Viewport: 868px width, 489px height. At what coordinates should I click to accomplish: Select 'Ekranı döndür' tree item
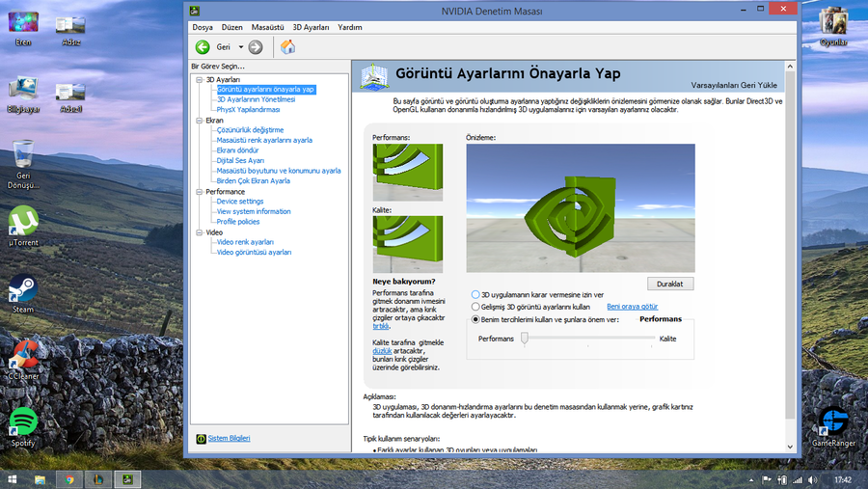point(237,150)
